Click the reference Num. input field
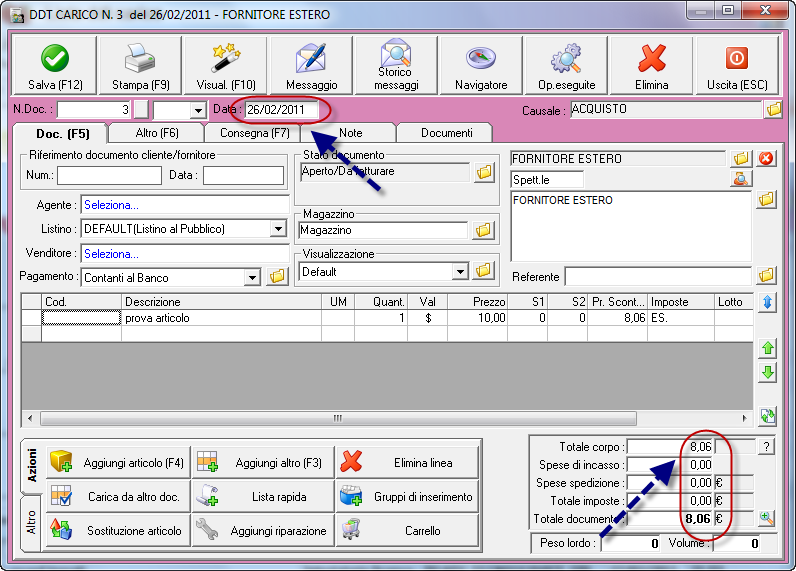Image resolution: width=796 pixels, height=571 pixels. point(109,175)
